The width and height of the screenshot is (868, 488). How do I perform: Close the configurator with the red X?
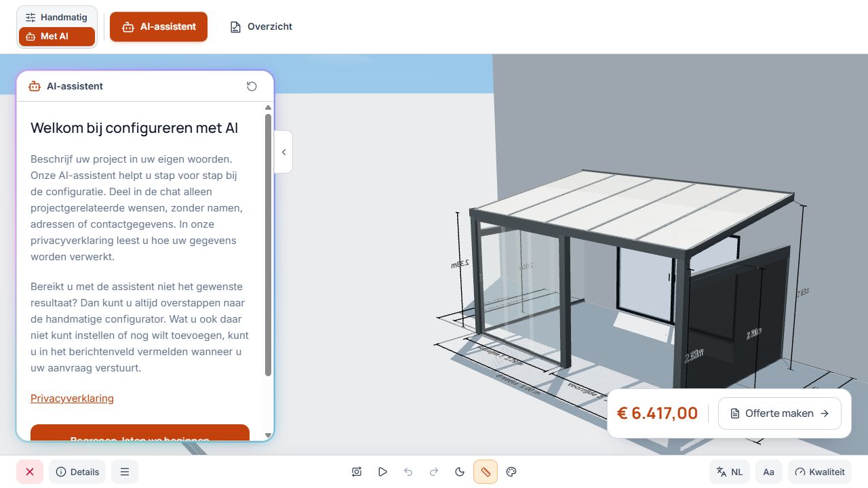pos(30,472)
